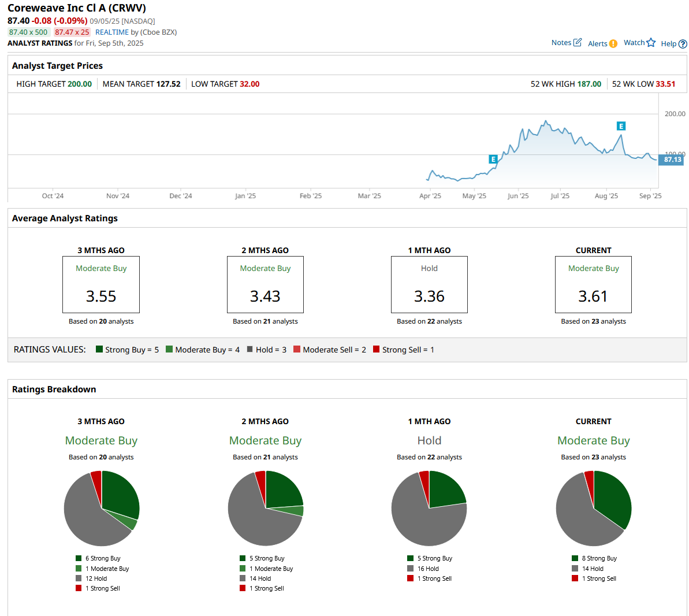The width and height of the screenshot is (689, 616).
Task: Click the swatch beside 8 Strong Buy
Action: (x=575, y=558)
